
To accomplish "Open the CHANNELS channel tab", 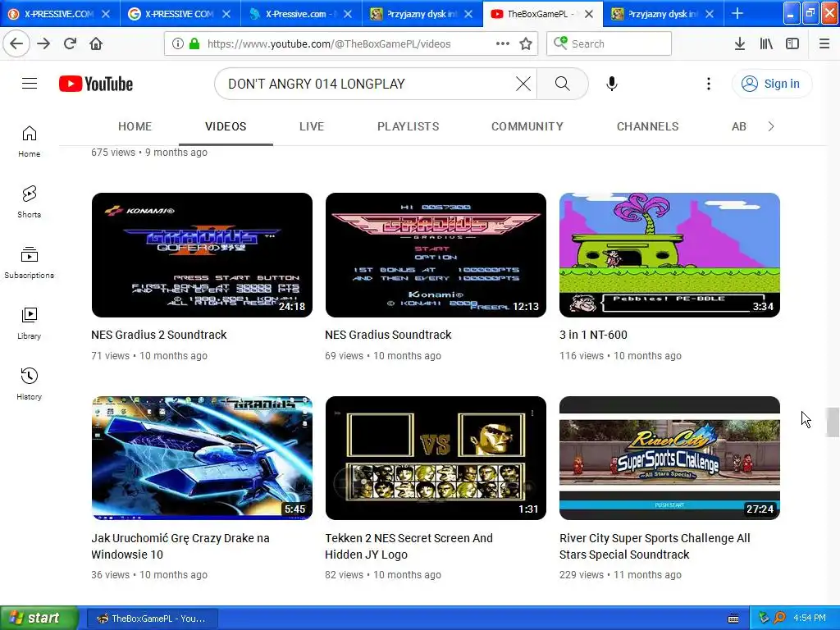I will tap(648, 126).
